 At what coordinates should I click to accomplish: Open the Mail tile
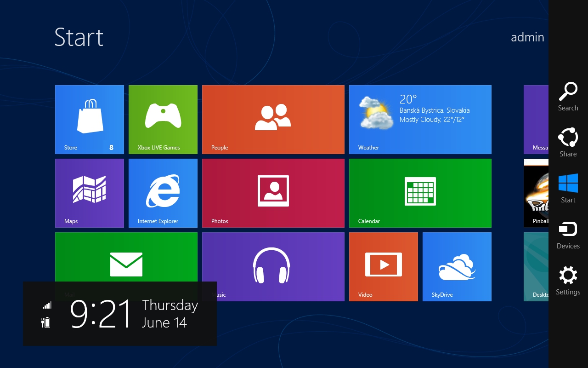click(126, 258)
